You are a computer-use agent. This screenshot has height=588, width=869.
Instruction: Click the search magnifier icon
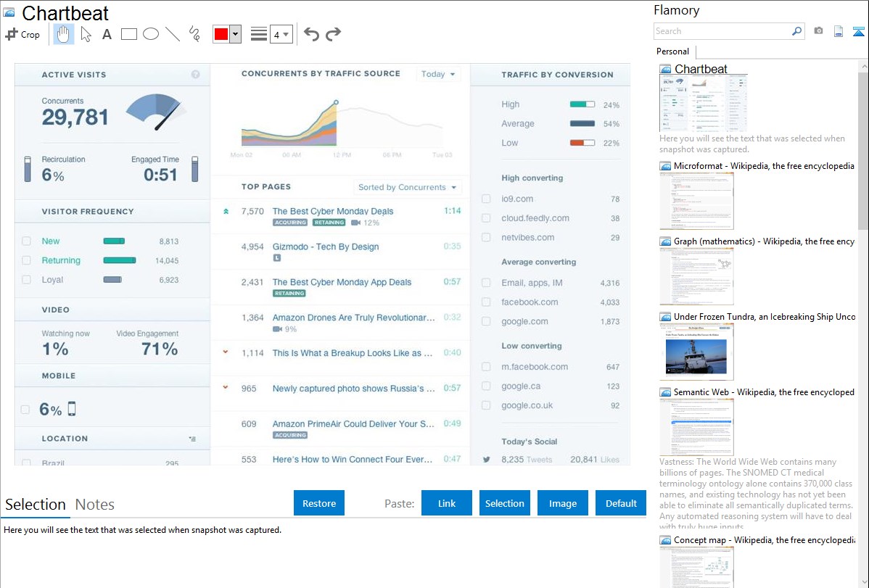tap(796, 31)
